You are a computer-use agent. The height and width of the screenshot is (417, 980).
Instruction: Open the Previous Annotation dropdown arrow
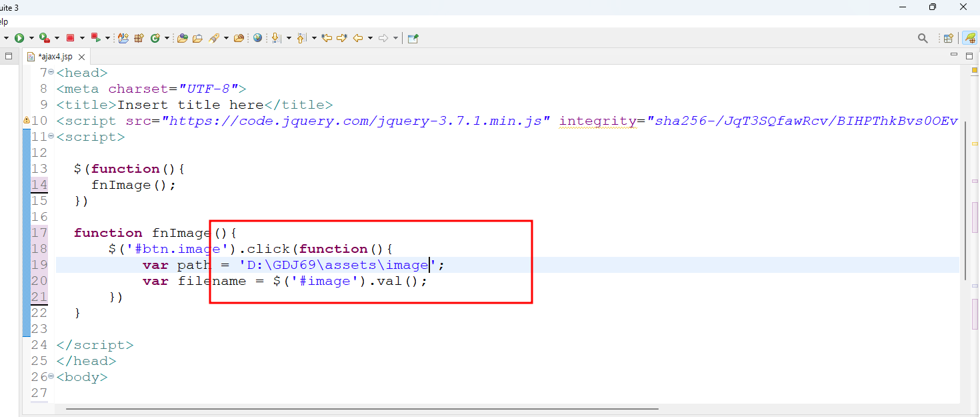(x=314, y=38)
